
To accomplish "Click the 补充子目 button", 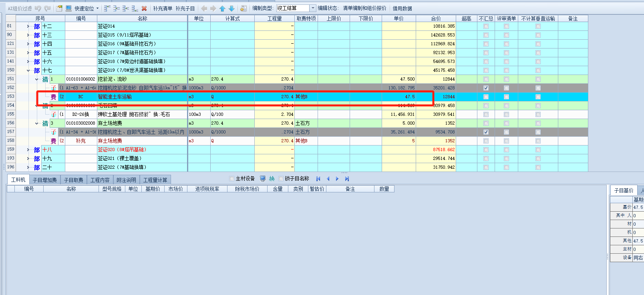I will click(x=185, y=8).
